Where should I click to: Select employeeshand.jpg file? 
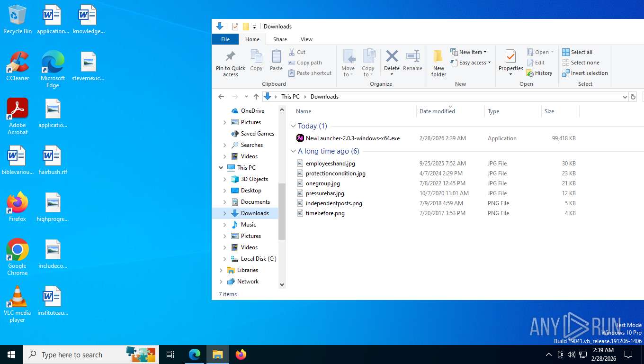[x=331, y=164]
